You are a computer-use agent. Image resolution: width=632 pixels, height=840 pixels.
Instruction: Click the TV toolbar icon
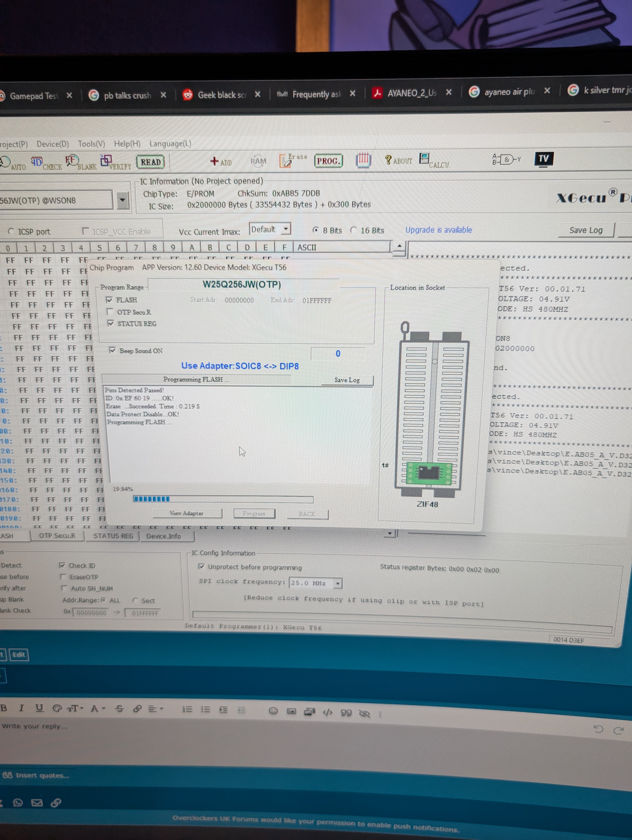544,159
